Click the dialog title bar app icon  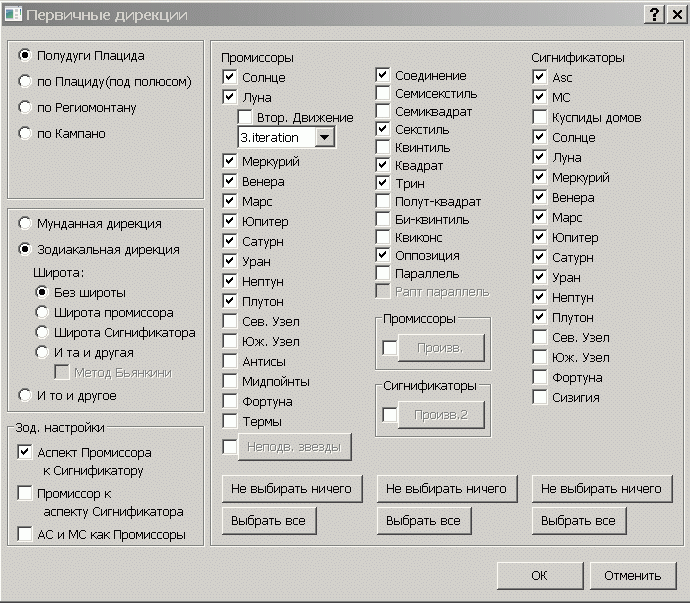(13, 15)
